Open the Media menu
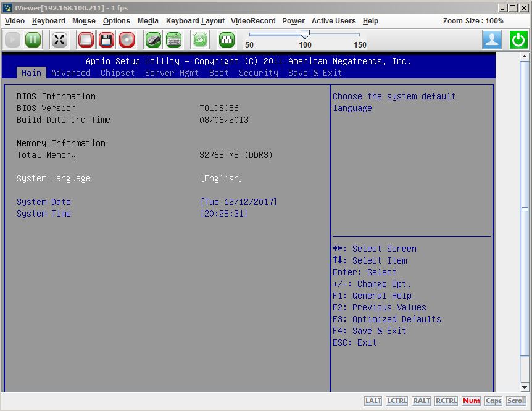 (x=148, y=21)
